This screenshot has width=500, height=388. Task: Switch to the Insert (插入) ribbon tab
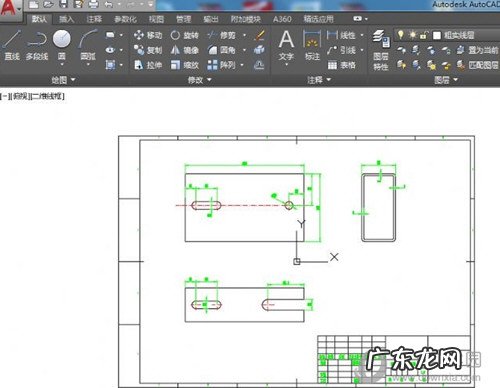pyautogui.click(x=66, y=19)
